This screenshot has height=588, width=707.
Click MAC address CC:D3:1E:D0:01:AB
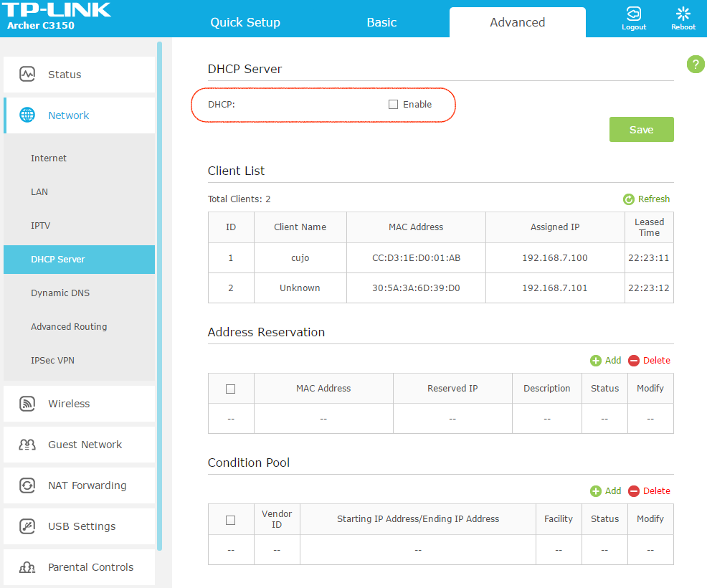pos(416,258)
